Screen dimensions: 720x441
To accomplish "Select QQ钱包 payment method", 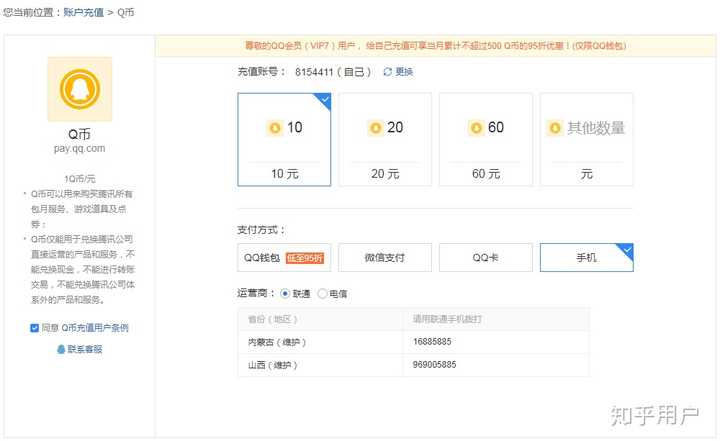I will (284, 258).
